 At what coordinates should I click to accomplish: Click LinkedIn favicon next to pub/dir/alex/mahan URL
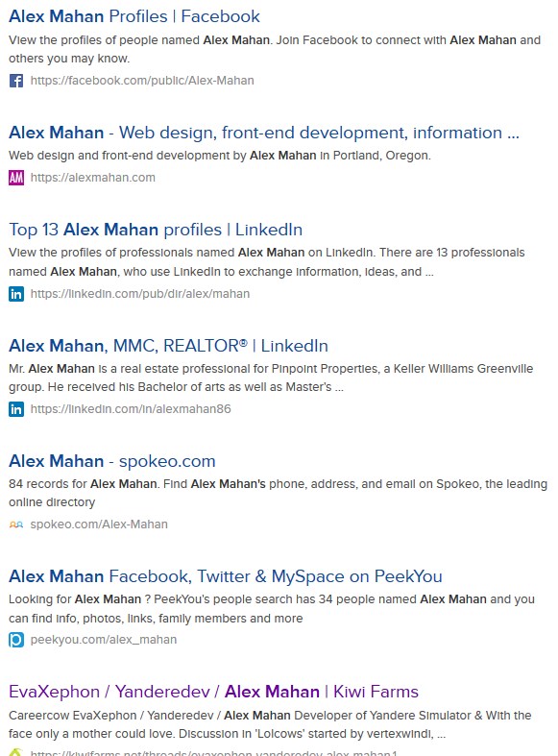click(x=16, y=294)
